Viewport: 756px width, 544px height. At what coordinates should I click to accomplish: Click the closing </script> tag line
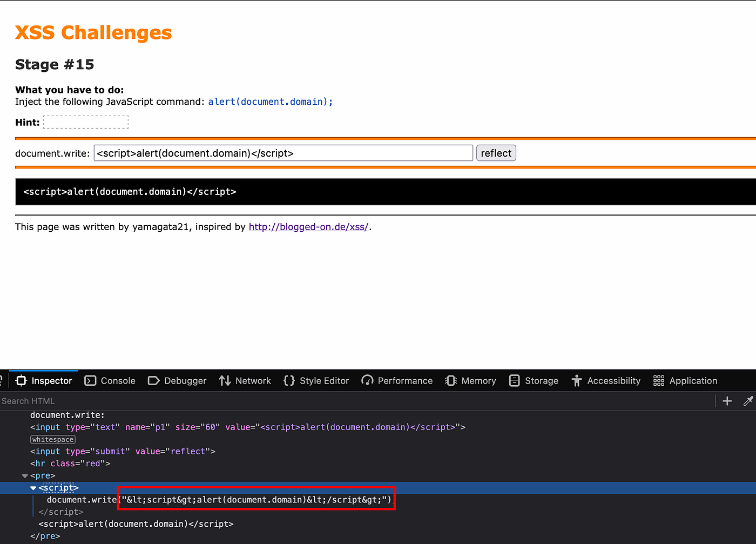(x=61, y=512)
